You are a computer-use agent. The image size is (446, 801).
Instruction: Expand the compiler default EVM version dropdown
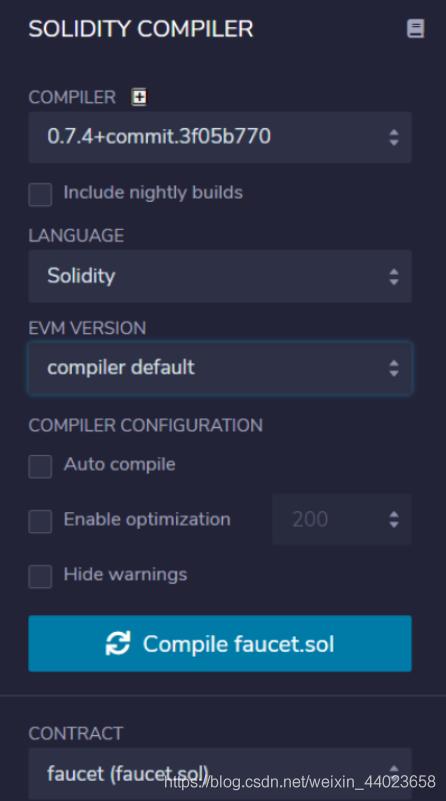click(220, 368)
